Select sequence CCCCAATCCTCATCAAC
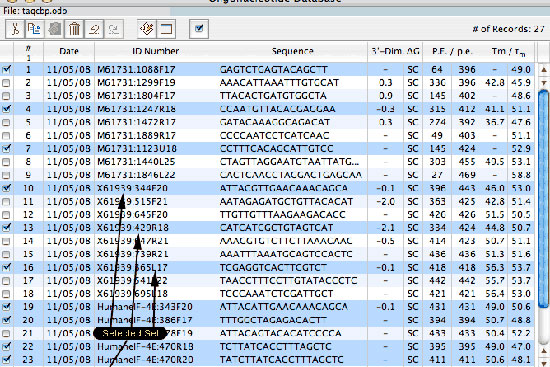550x367 pixels. (274, 135)
